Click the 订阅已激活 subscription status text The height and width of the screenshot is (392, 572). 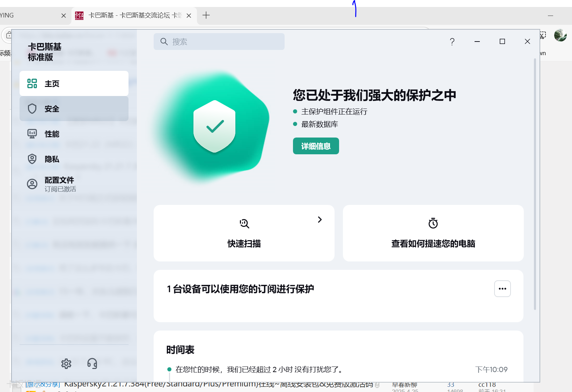(60, 189)
